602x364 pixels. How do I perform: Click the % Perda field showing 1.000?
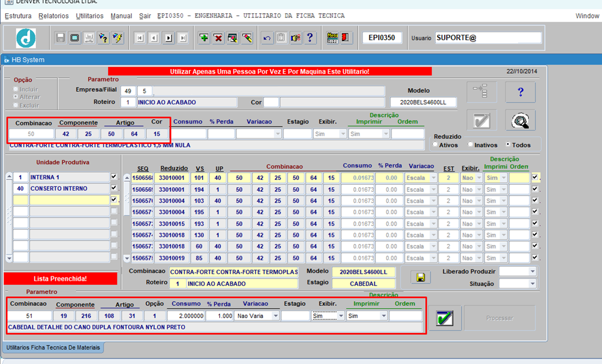tap(219, 316)
